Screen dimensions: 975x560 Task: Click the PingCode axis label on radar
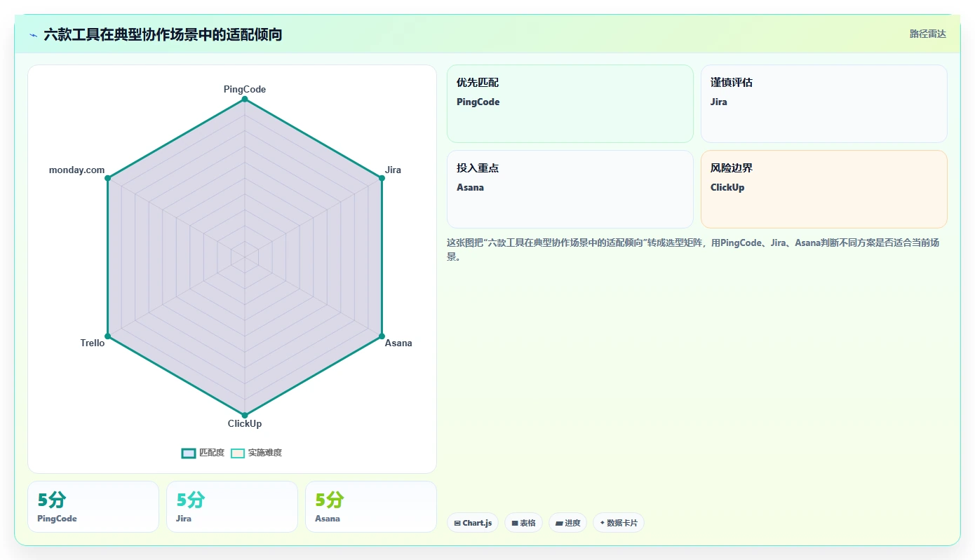(x=245, y=89)
